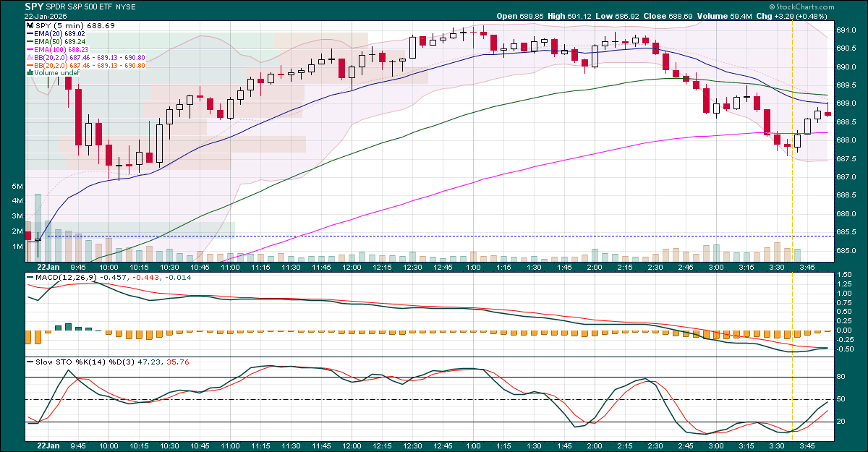This screenshot has width=868, height=452.
Task: Click the blue EMA(20) line swatch
Action: tap(30, 33)
